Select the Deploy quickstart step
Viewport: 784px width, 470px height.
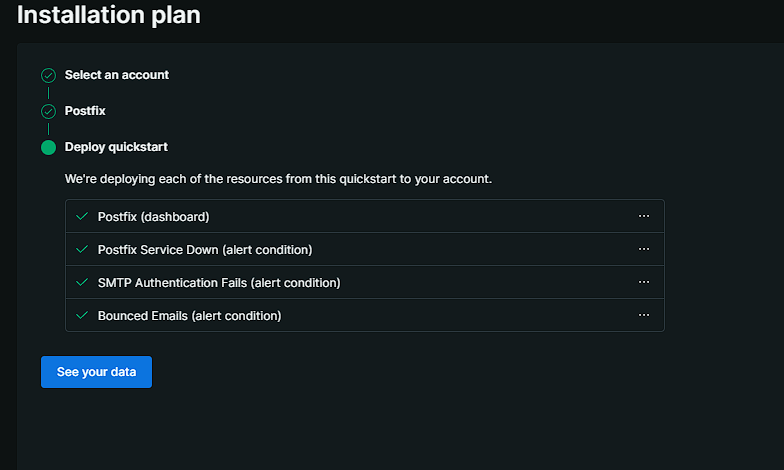[x=116, y=147]
